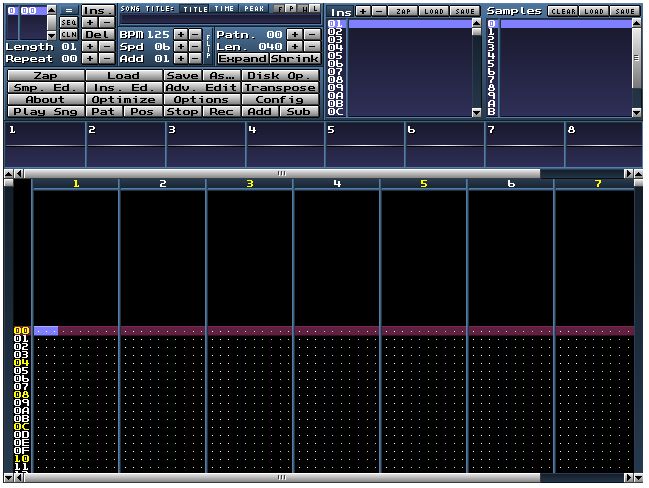Go to previous pattern with Patn. minus
The width and height of the screenshot is (649, 488).
tap(312, 34)
